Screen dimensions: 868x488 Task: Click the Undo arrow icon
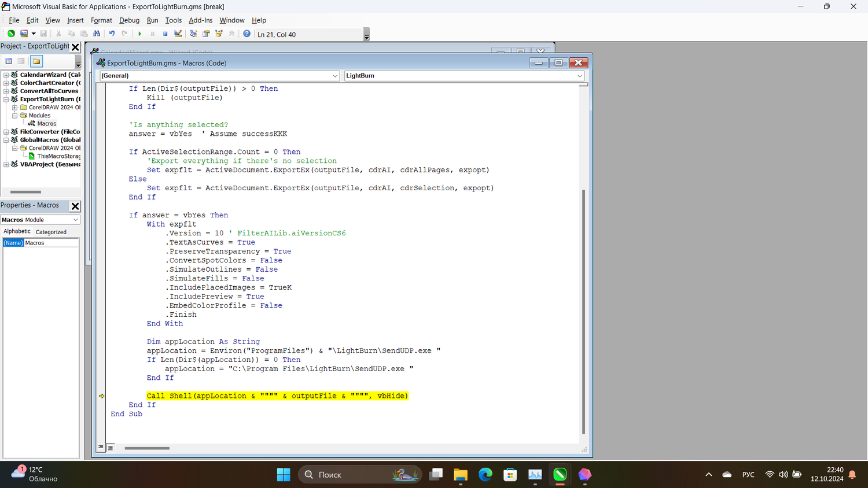click(112, 34)
